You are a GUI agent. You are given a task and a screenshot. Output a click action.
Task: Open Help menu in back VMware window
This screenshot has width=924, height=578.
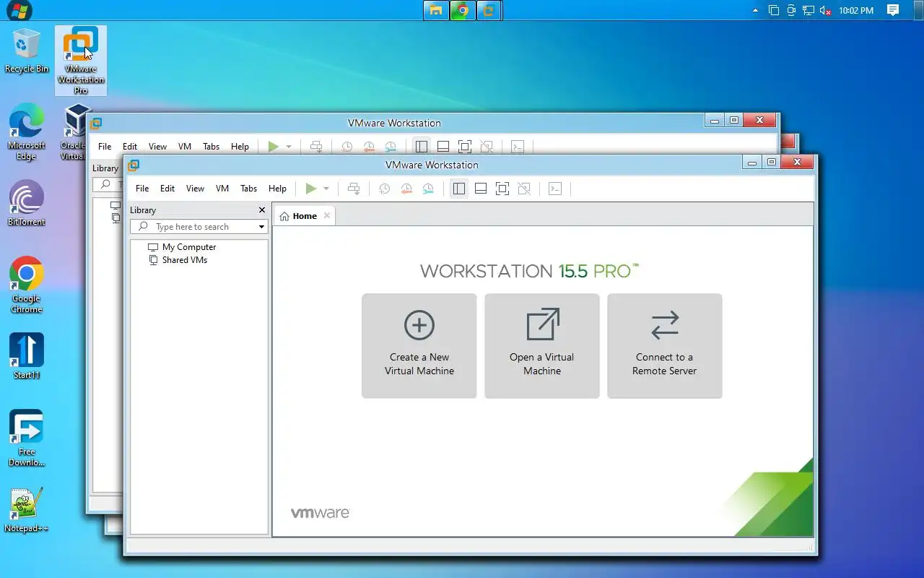tap(240, 147)
